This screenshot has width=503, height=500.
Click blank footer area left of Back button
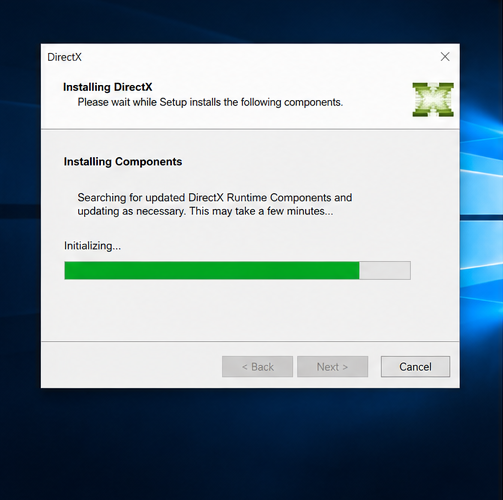132,367
